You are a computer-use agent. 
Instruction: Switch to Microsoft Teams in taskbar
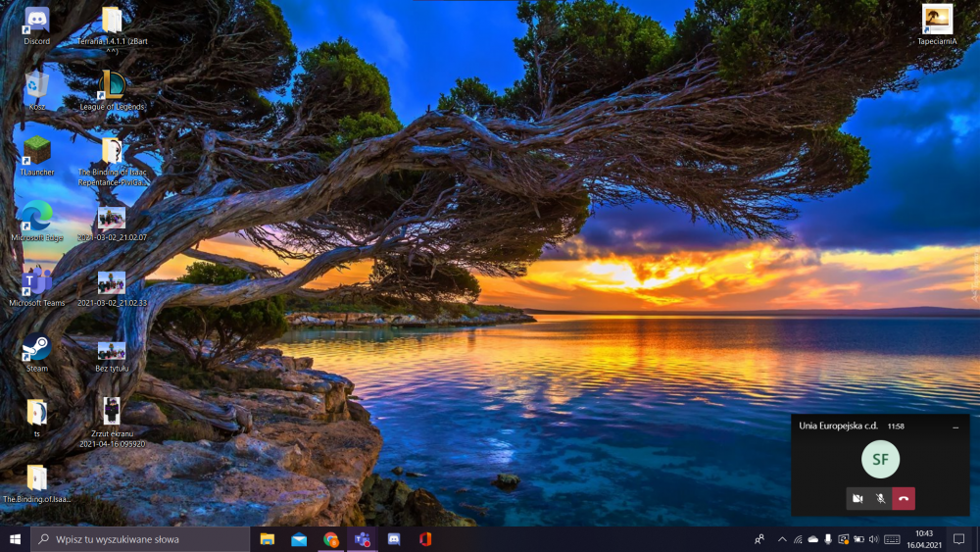(x=363, y=539)
